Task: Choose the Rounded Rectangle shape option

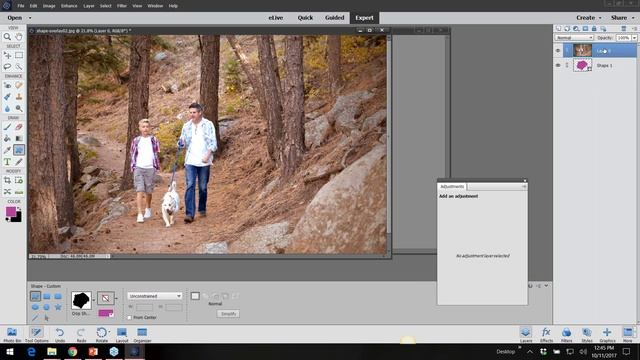Action: click(x=58, y=296)
